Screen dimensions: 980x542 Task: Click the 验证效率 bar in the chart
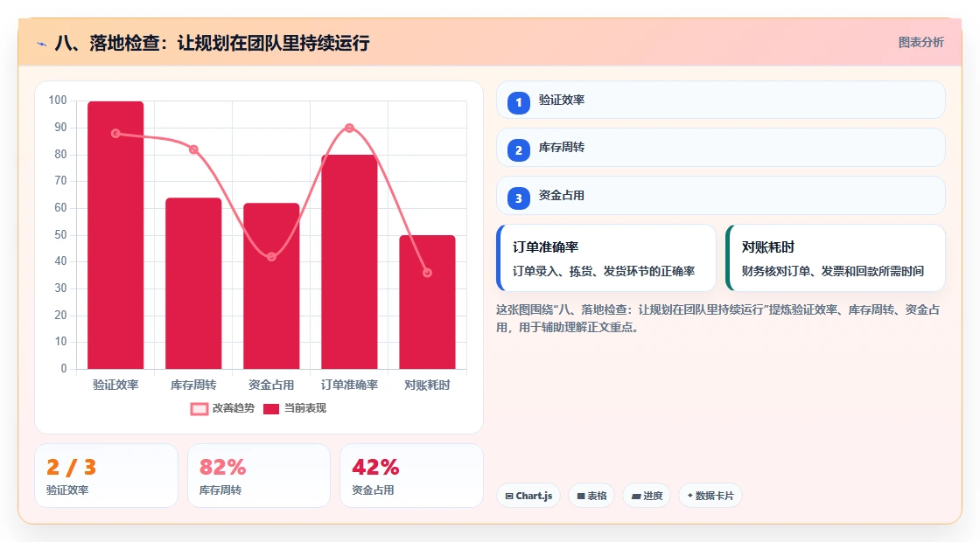[115, 235]
